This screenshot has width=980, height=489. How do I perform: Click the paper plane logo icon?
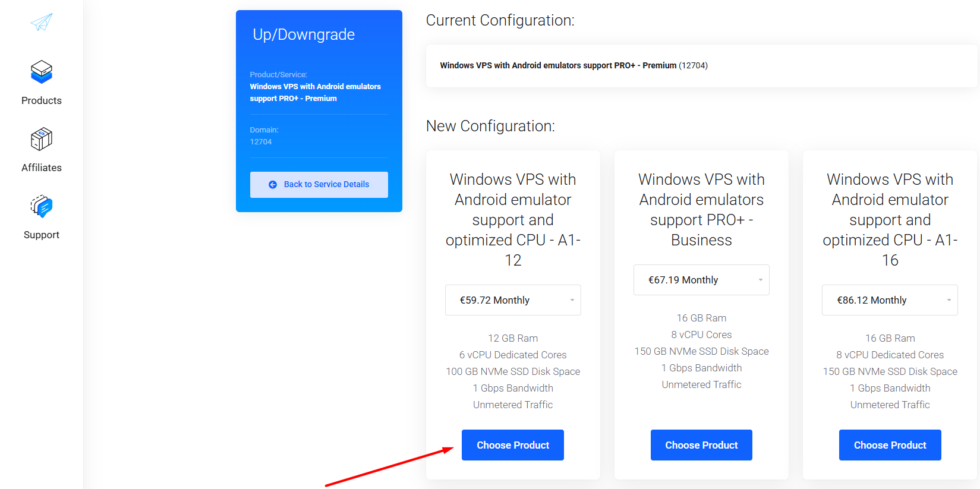[x=42, y=22]
